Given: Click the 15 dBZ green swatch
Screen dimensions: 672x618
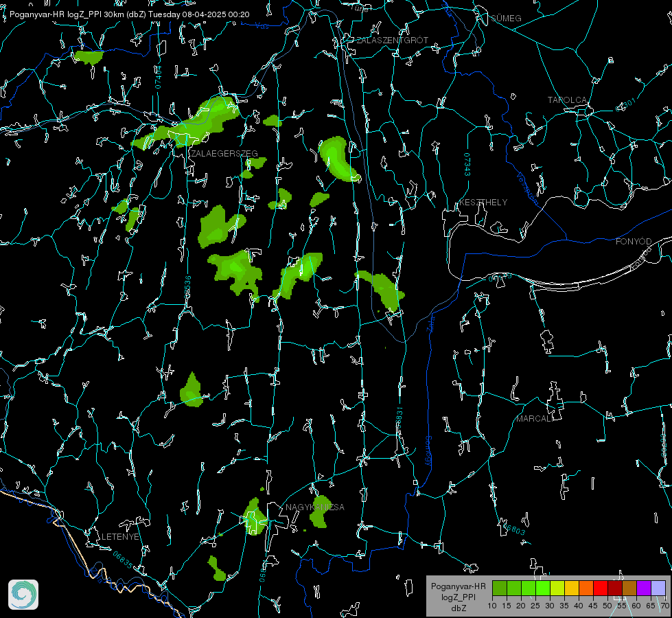Looking at the screenshot, I should [x=514, y=588].
